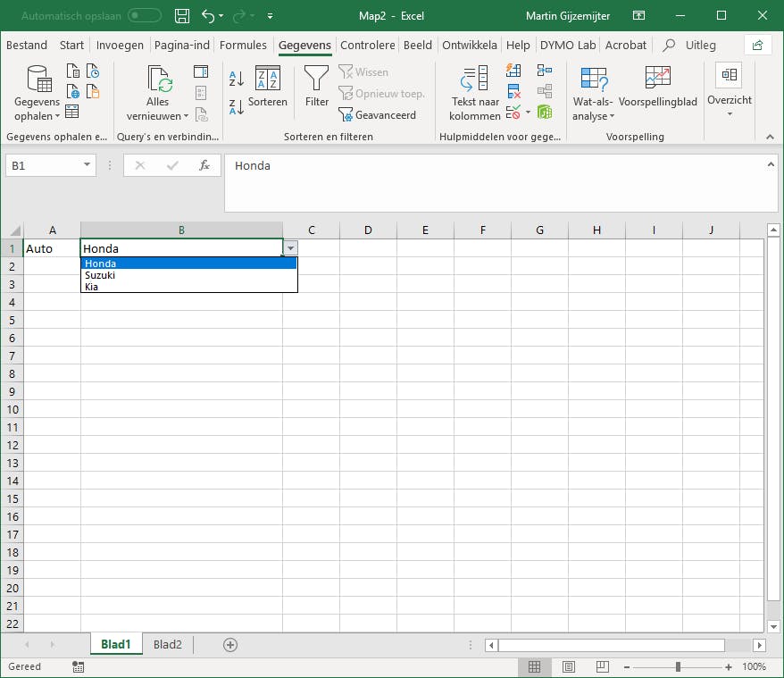Switch to Page Break Preview icon
Image resolution: width=784 pixels, height=678 pixels.
click(603, 666)
